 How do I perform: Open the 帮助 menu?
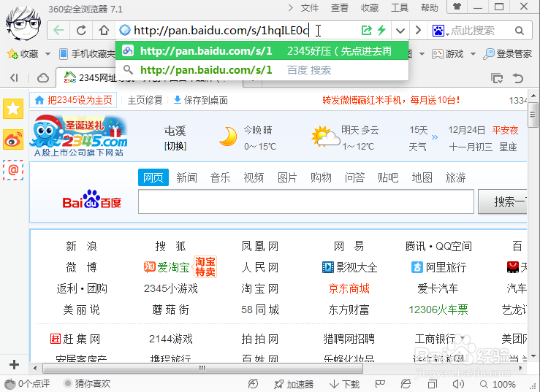click(430, 8)
